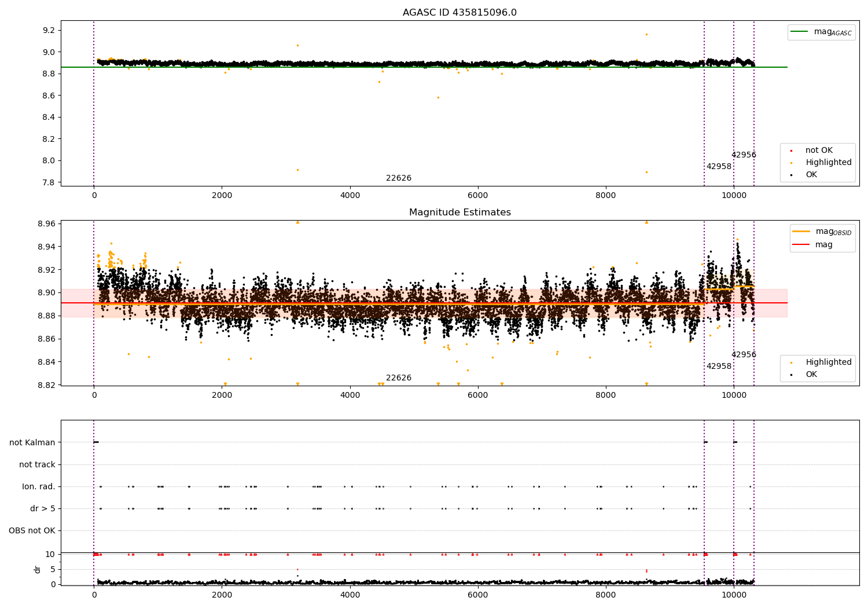This screenshot has height=608, width=868.
Task: Click the '22626' annotation in Magnitude Estimates plot
Action: [399, 378]
